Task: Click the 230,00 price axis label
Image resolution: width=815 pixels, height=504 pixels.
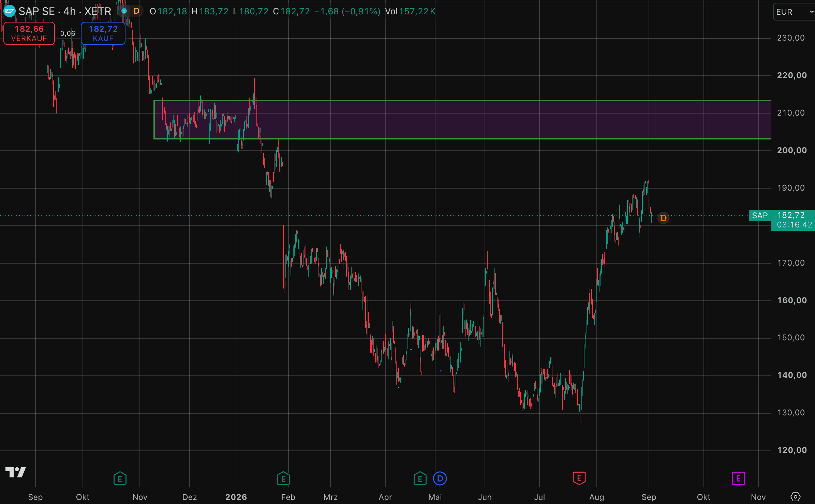Action: 791,38
